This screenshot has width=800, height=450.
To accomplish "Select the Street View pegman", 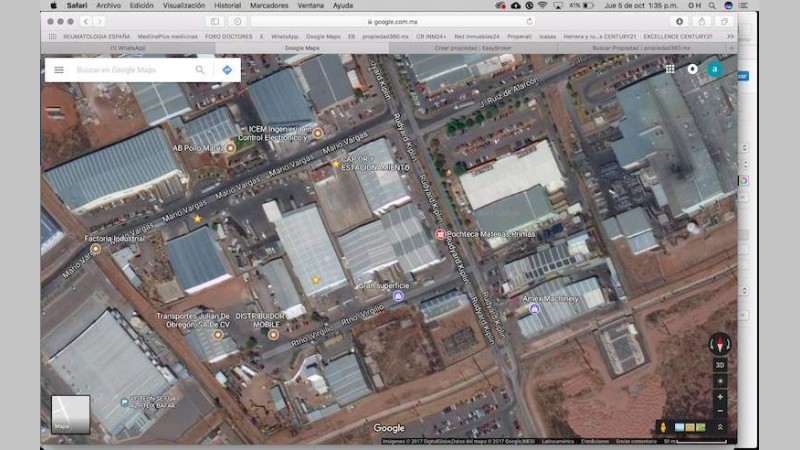I will (663, 427).
